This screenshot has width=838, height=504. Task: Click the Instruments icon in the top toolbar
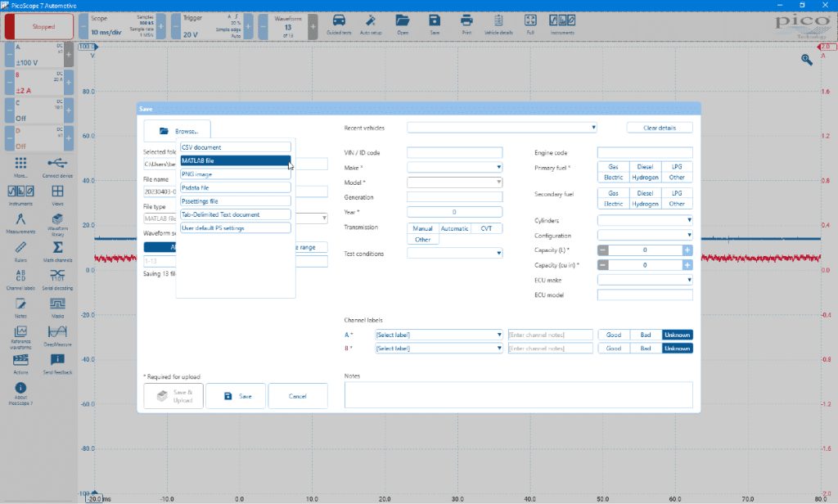562,20
